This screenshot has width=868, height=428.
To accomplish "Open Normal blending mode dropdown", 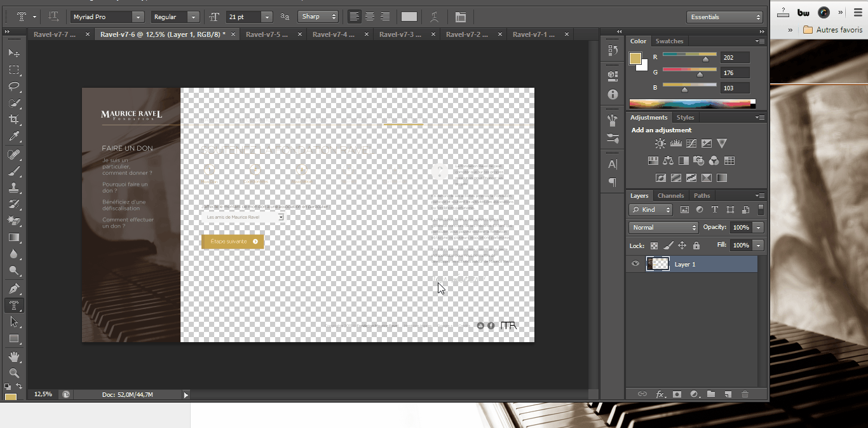I will (x=663, y=227).
